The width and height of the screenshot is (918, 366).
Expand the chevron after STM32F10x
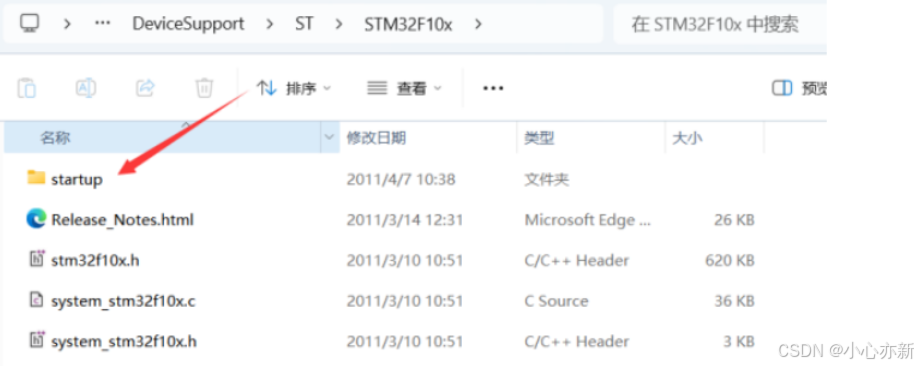pos(478,24)
